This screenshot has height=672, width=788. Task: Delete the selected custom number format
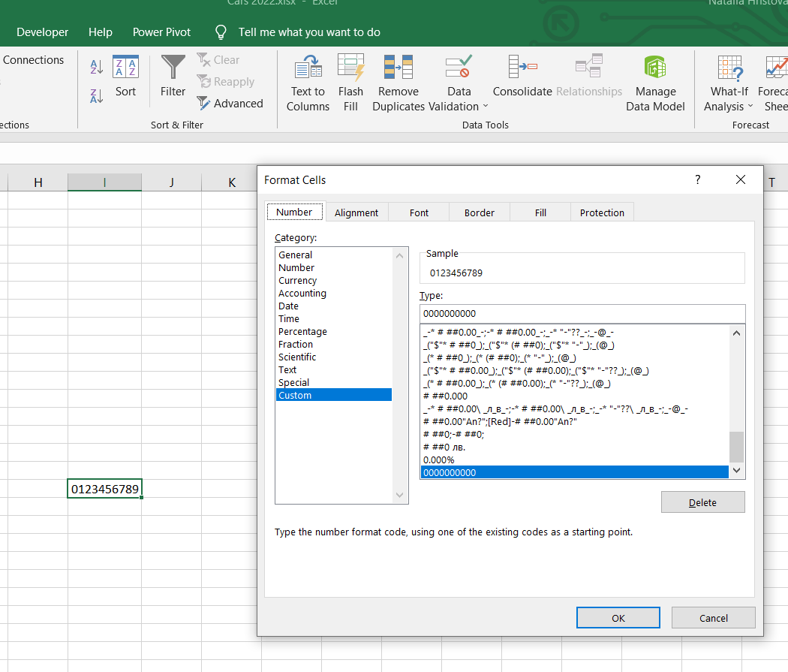pyautogui.click(x=702, y=502)
